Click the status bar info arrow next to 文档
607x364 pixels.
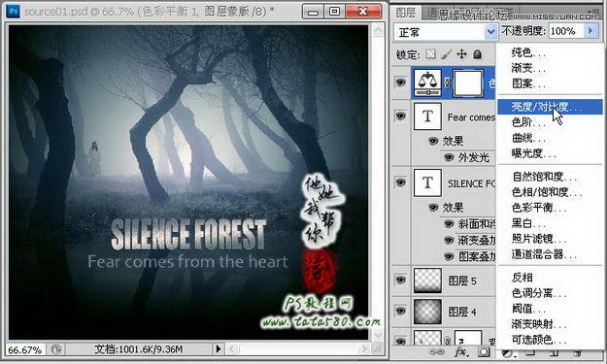click(219, 348)
